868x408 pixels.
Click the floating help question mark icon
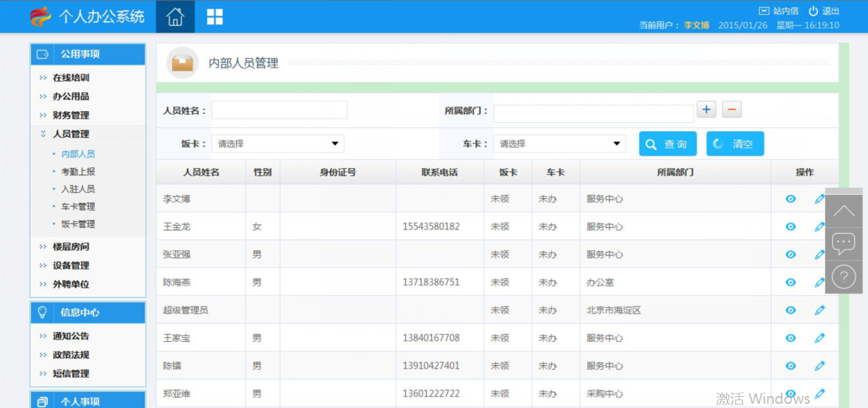click(843, 276)
